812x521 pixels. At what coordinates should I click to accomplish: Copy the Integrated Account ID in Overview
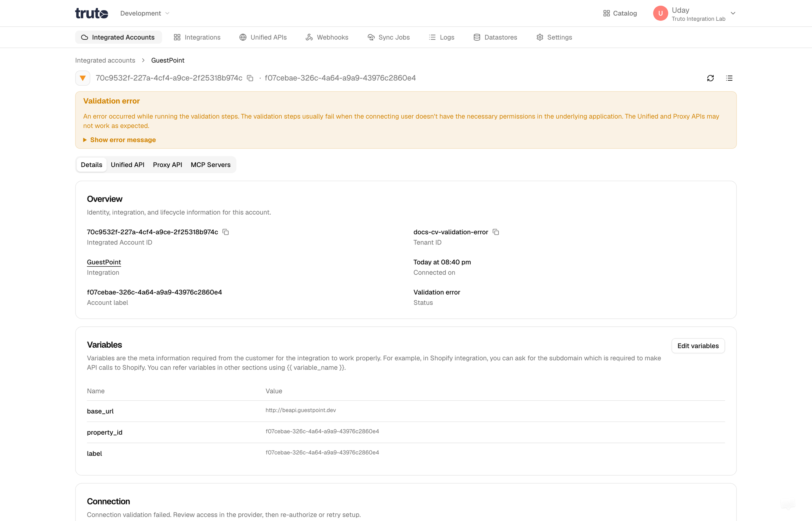coord(226,232)
